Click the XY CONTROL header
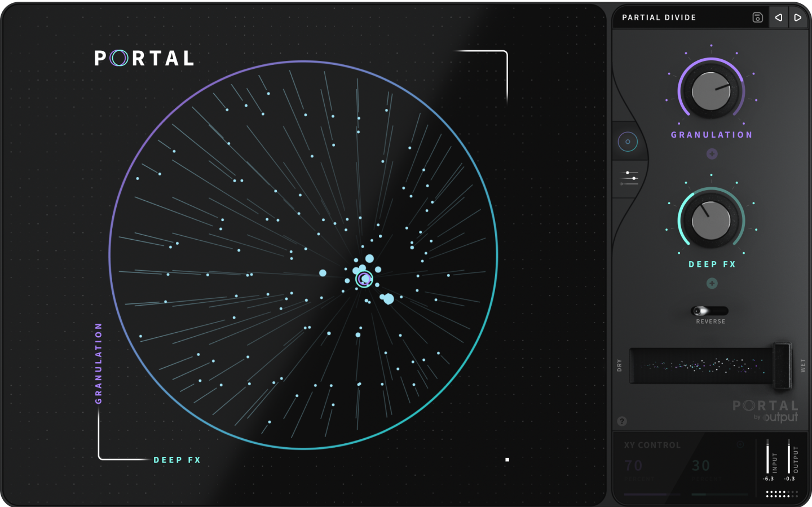The height and width of the screenshot is (507, 812). tap(651, 445)
